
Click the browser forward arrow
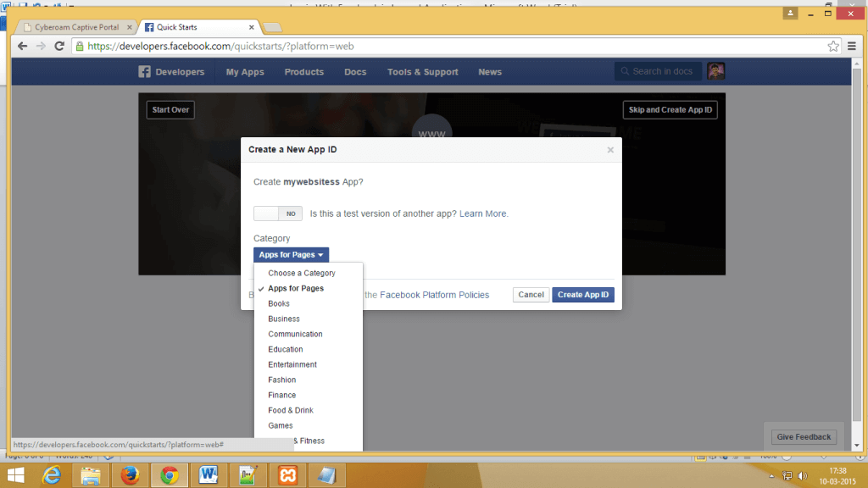coord(41,46)
